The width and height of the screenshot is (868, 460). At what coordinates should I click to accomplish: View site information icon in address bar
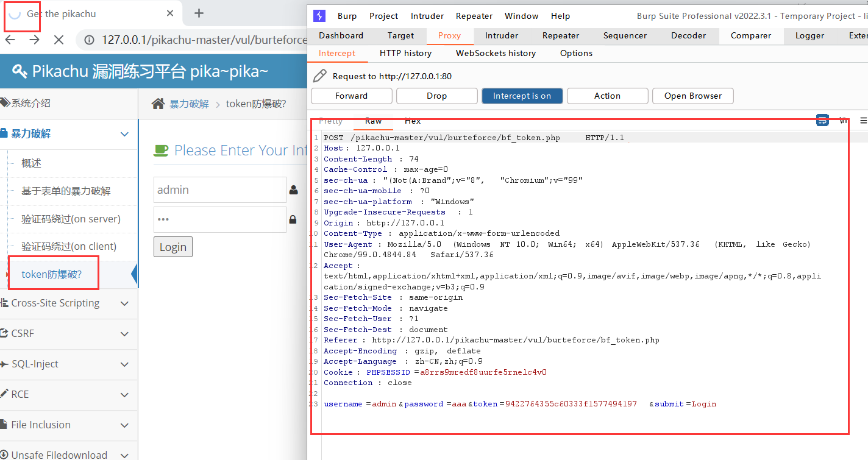coord(89,40)
